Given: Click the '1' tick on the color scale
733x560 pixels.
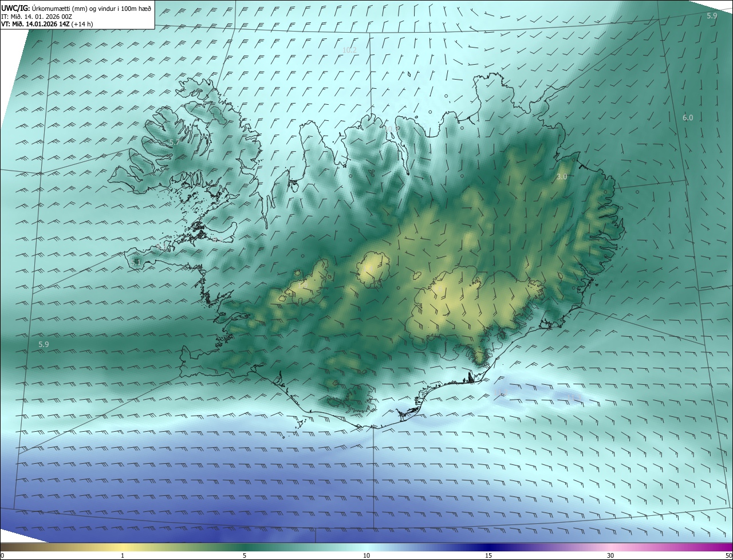Looking at the screenshot, I should coord(123,555).
